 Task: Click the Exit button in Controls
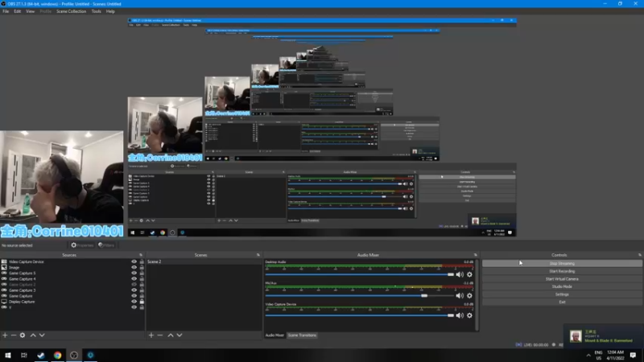tap(562, 302)
